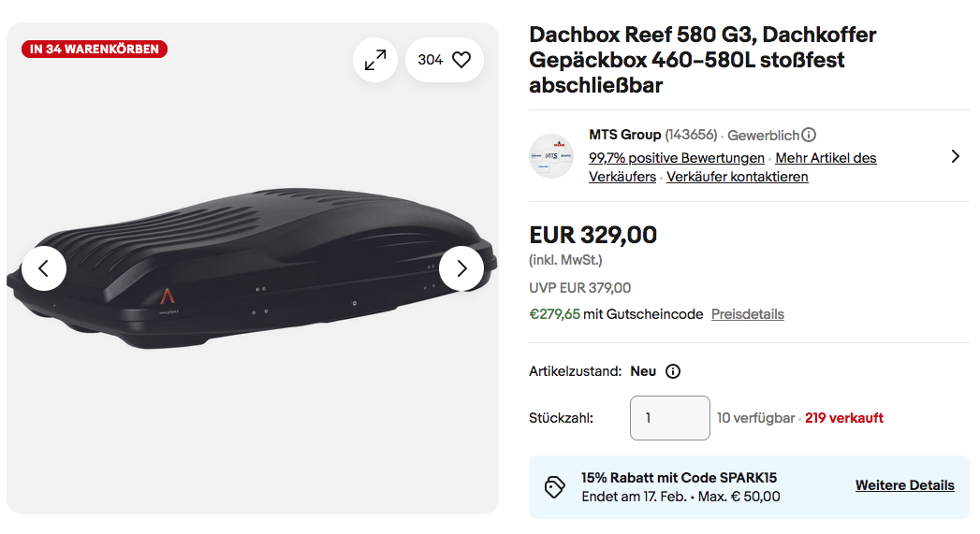The height and width of the screenshot is (534, 980).
Task: Click Weitere Details for SPARK15 offer
Action: click(904, 485)
